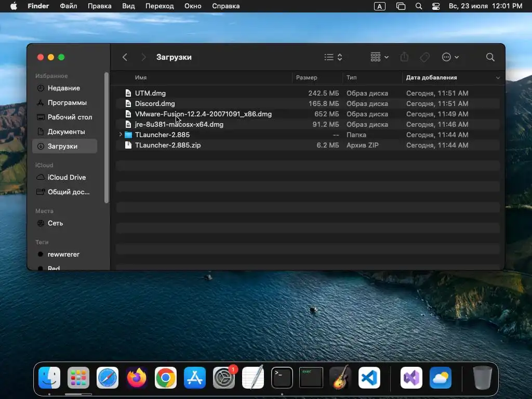Open the Правка menu
532x399 pixels.
point(99,6)
